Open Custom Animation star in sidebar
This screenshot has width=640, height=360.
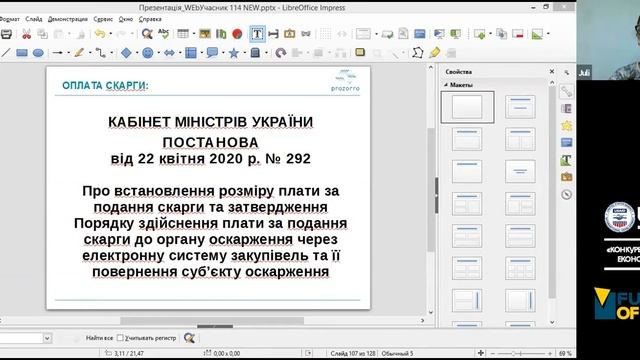click(x=566, y=126)
